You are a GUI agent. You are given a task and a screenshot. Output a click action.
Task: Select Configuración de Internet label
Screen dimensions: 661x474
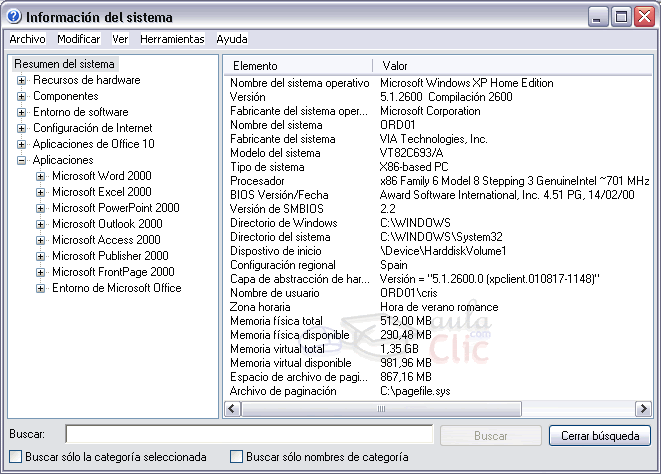point(93,128)
